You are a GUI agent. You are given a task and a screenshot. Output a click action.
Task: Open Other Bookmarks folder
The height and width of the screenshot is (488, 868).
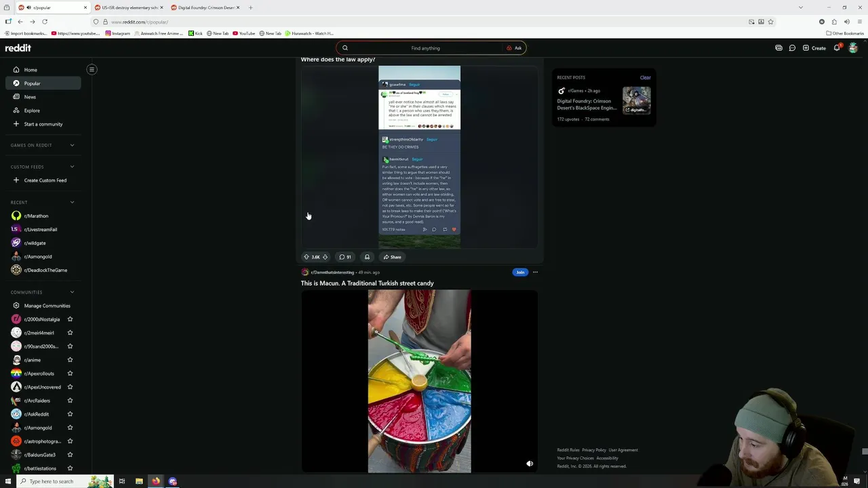tap(845, 33)
